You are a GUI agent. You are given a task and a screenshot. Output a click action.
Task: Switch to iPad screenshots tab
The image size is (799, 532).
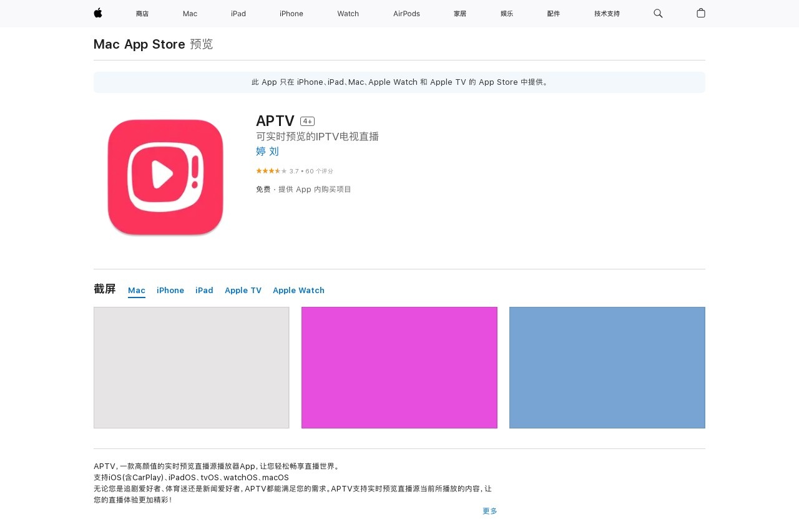[x=204, y=291]
